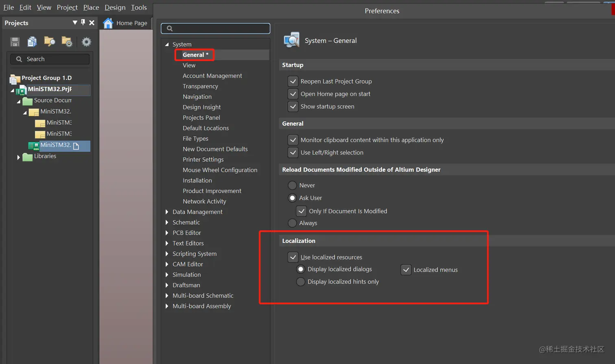This screenshot has width=615, height=364.
Task: Open Network Activity preferences
Action: tap(205, 201)
